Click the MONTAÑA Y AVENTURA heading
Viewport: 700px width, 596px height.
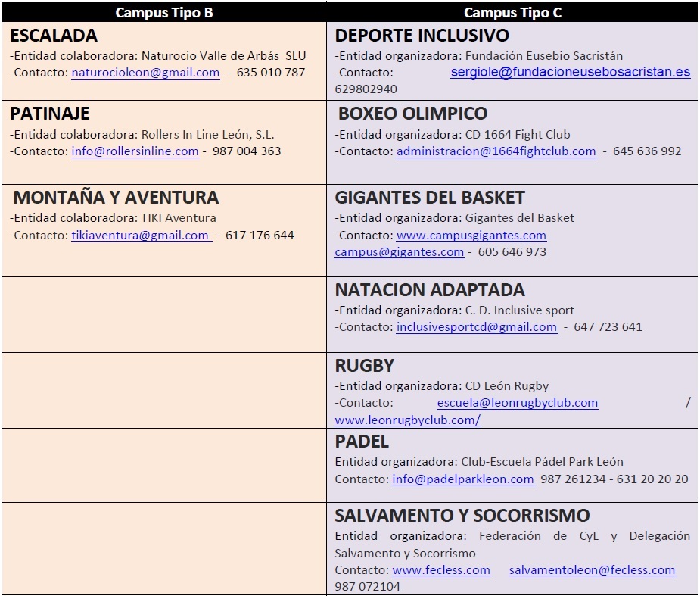point(116,198)
